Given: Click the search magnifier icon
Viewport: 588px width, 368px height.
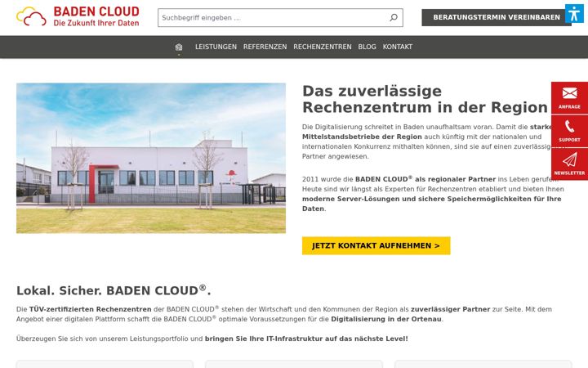Looking at the screenshot, I should tap(394, 18).
